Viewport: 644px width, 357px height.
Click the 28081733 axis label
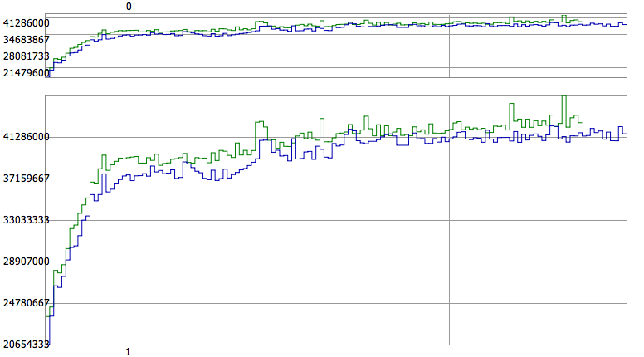[x=26, y=56]
